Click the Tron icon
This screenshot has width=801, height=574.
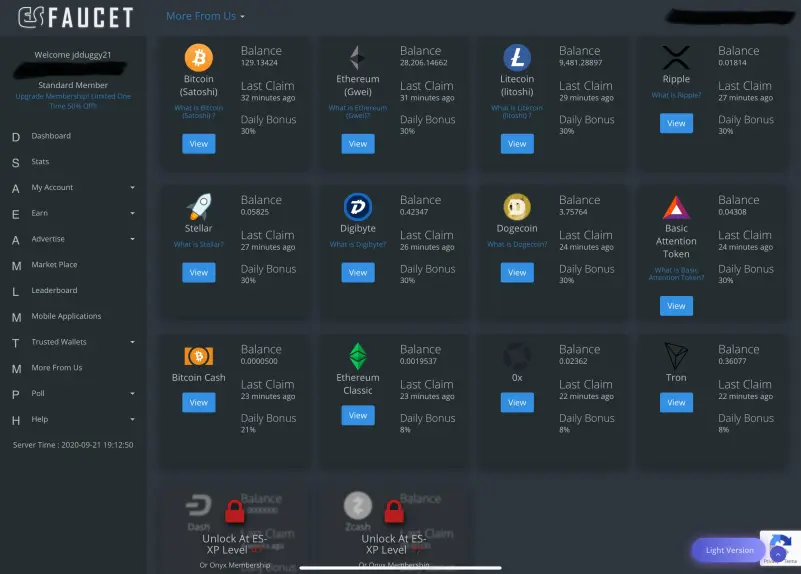coord(676,356)
